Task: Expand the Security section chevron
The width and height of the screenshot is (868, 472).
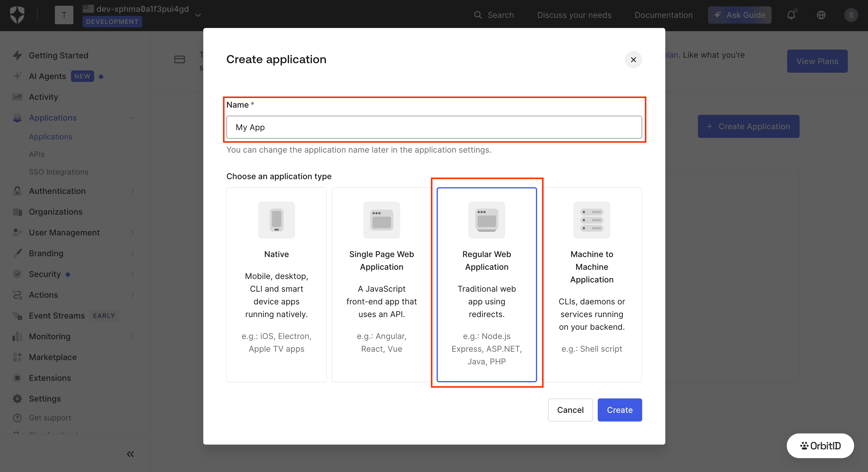Action: [132, 274]
